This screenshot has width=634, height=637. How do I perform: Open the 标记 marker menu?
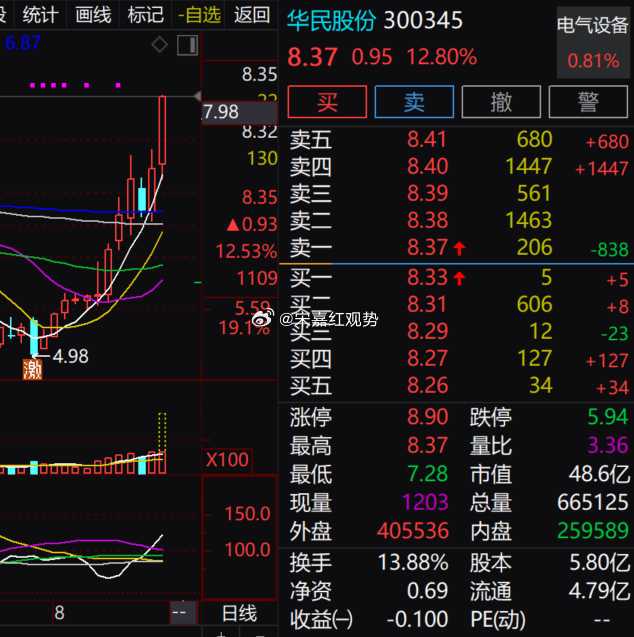(145, 15)
